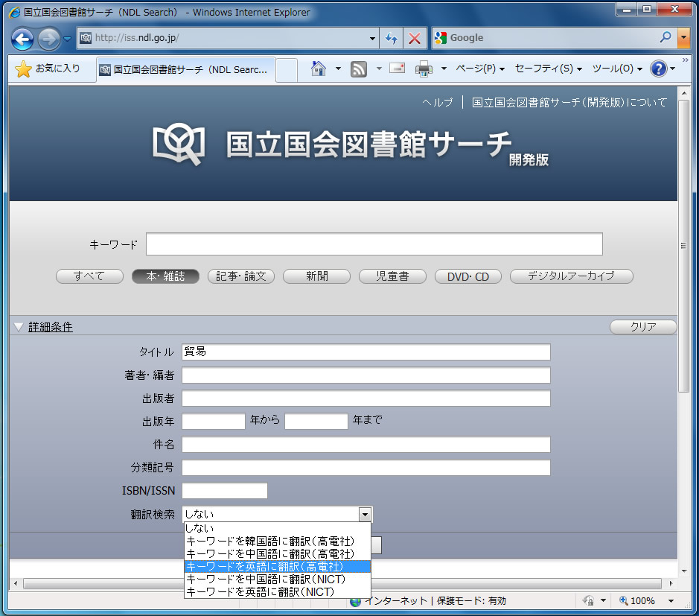699x616 pixels.
Task: Select the DVD・CD category button
Action: (468, 276)
